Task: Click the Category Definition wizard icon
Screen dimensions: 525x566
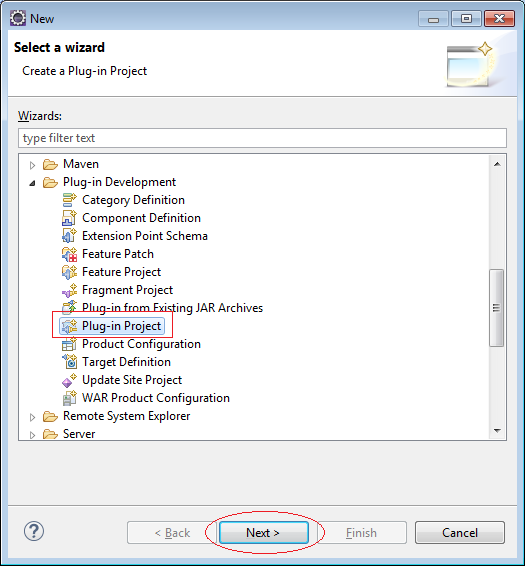Action: [x=69, y=200]
